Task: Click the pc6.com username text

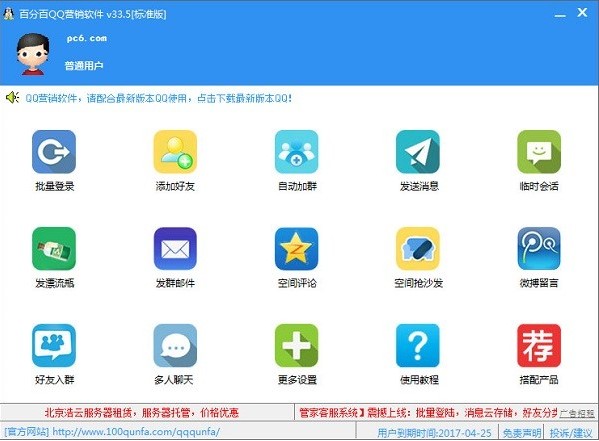Action: click(x=87, y=38)
